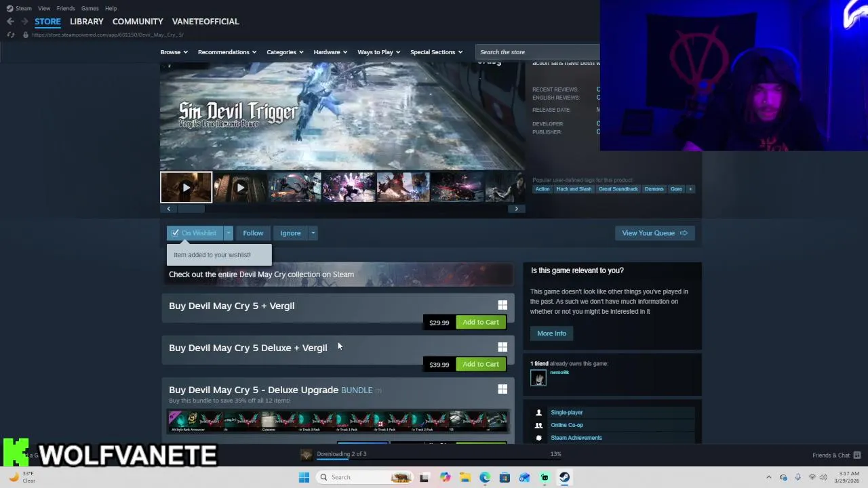Expand tags with the plus button
The width and height of the screenshot is (868, 488).
(690, 189)
